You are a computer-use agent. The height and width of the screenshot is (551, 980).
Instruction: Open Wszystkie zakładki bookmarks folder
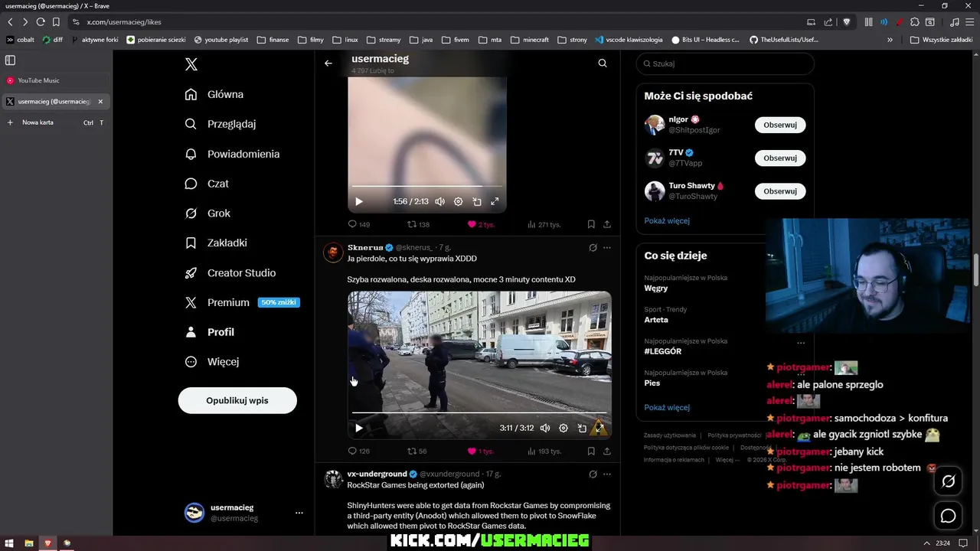[941, 40]
